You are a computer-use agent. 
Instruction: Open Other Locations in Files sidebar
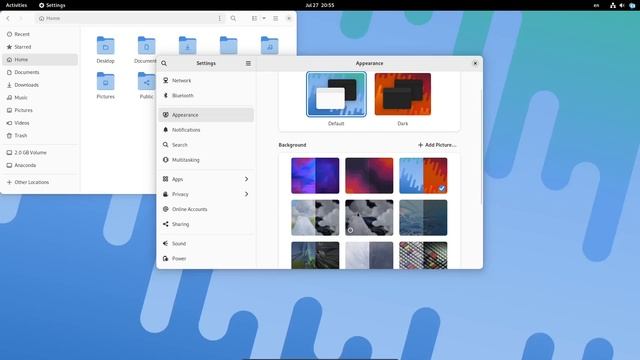point(40,182)
